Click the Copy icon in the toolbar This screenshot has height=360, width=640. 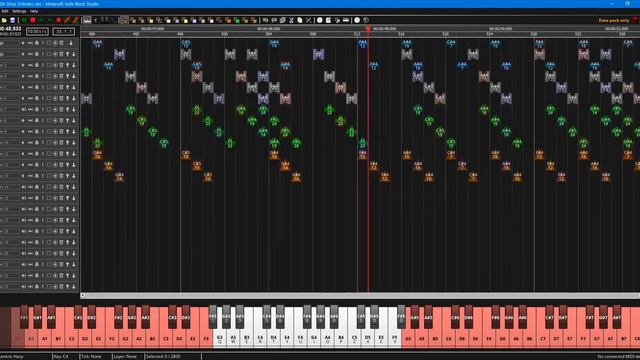(x=282, y=20)
